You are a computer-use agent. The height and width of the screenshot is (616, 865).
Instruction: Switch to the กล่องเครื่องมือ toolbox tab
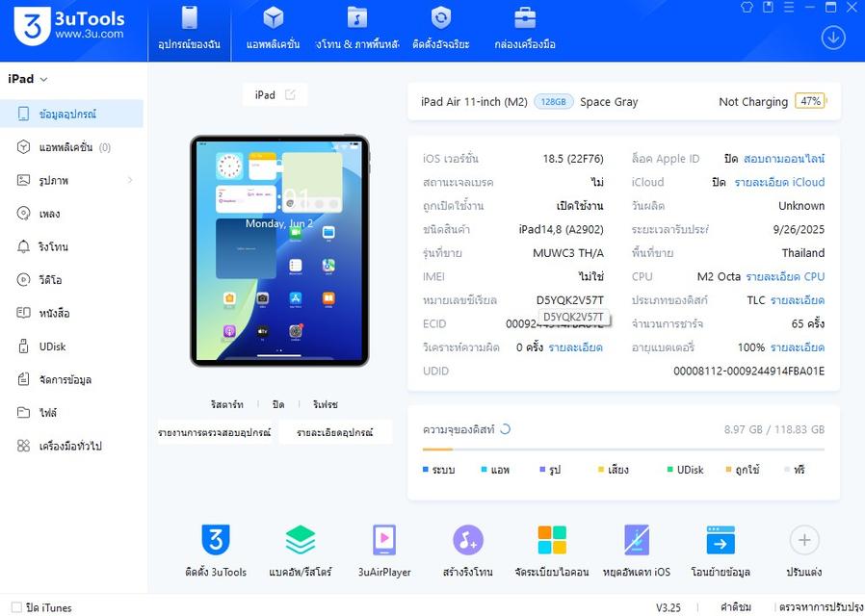[x=523, y=29]
